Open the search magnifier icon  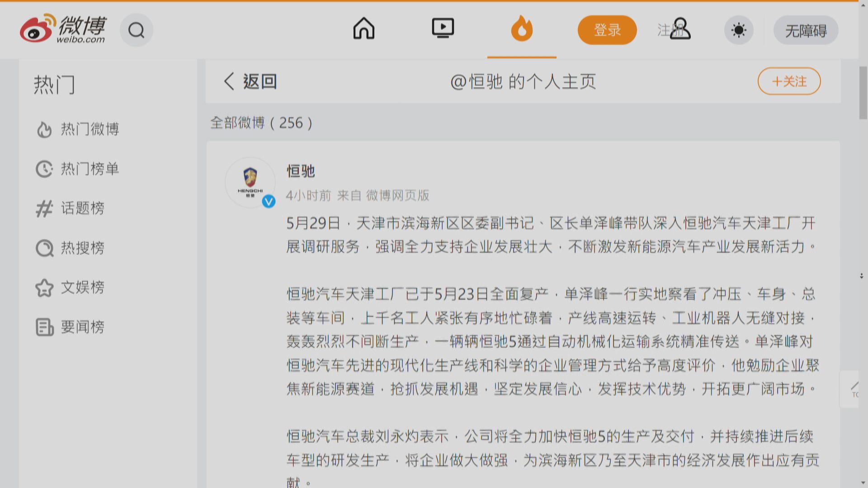(x=136, y=29)
